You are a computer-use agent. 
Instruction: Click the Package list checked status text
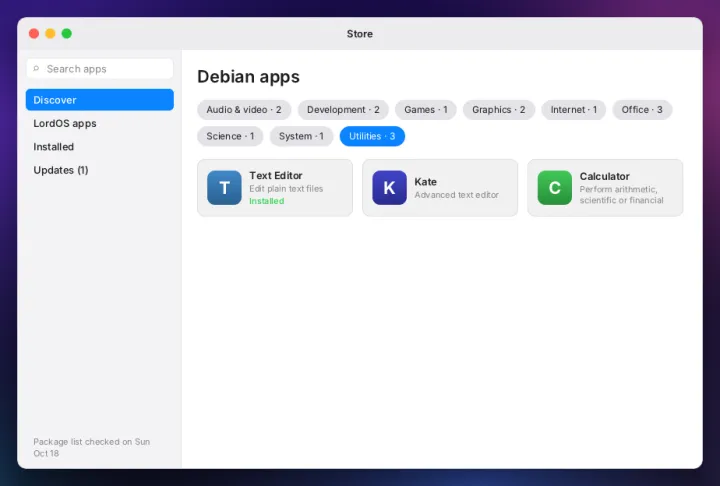[x=91, y=447]
